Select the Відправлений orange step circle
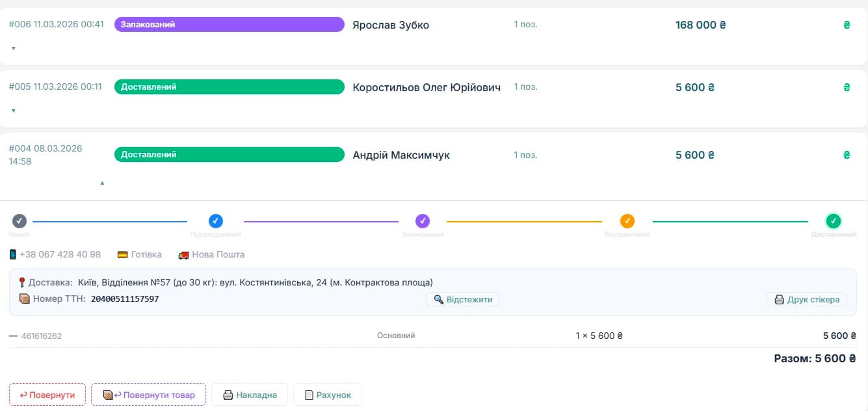 click(627, 221)
